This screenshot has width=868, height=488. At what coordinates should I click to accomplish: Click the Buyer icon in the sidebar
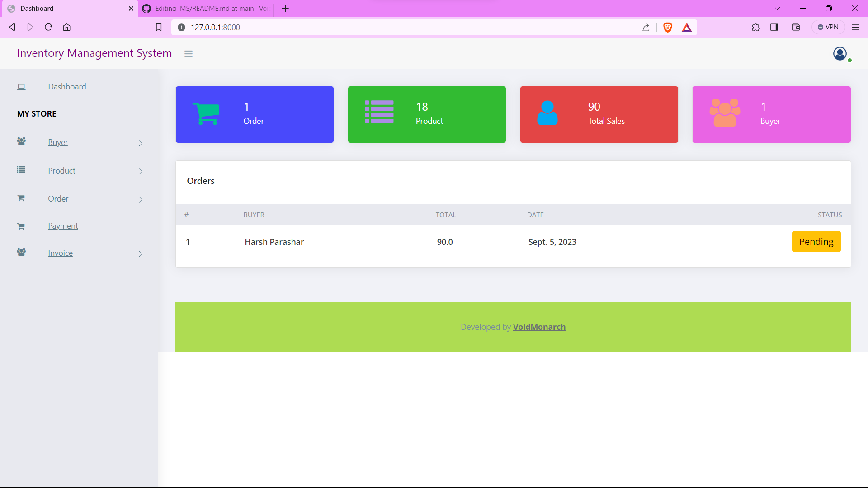(x=21, y=141)
